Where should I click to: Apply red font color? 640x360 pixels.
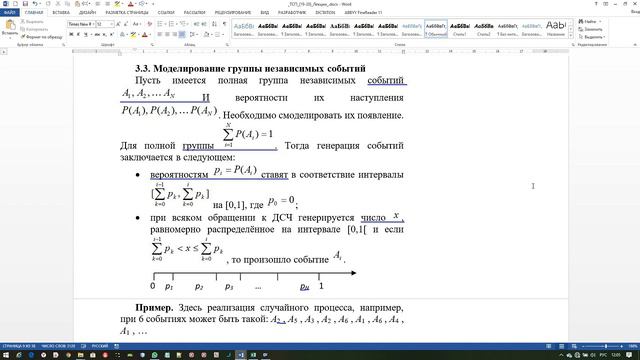pyautogui.click(x=144, y=35)
